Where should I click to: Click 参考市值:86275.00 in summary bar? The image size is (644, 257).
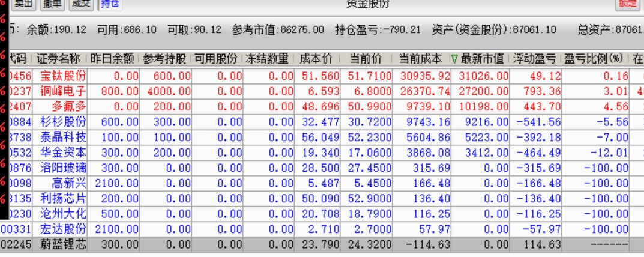tap(278, 30)
